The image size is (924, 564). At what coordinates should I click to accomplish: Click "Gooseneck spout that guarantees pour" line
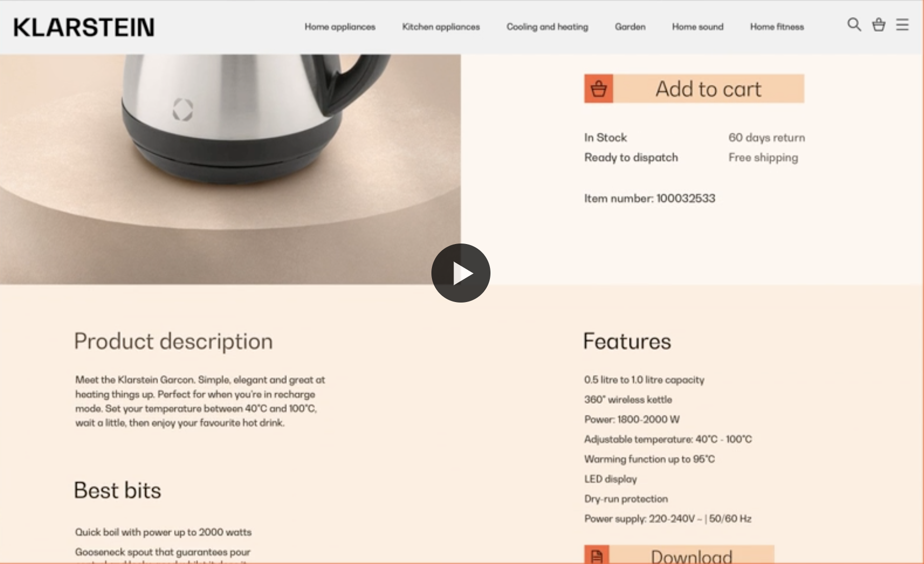click(163, 552)
